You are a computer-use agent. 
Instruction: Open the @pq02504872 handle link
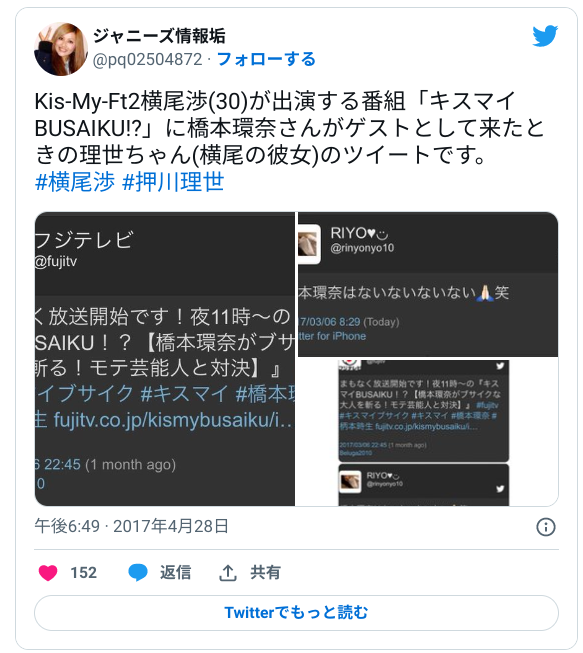point(147,60)
